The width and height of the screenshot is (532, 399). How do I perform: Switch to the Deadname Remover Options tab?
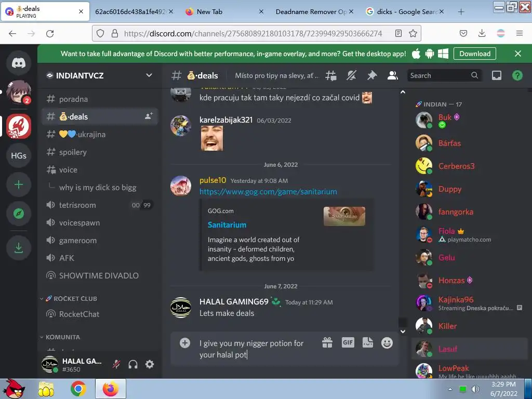tap(314, 11)
